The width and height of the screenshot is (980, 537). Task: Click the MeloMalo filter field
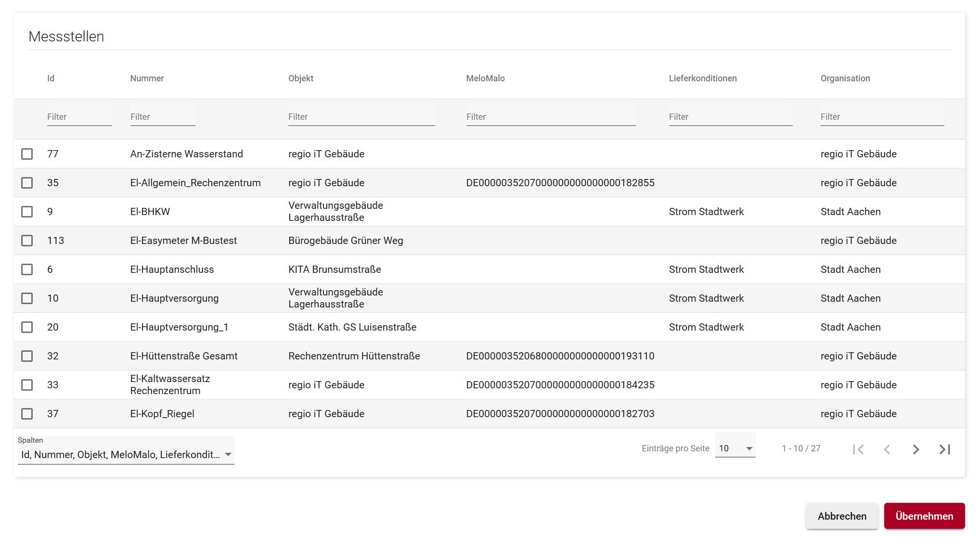click(550, 116)
